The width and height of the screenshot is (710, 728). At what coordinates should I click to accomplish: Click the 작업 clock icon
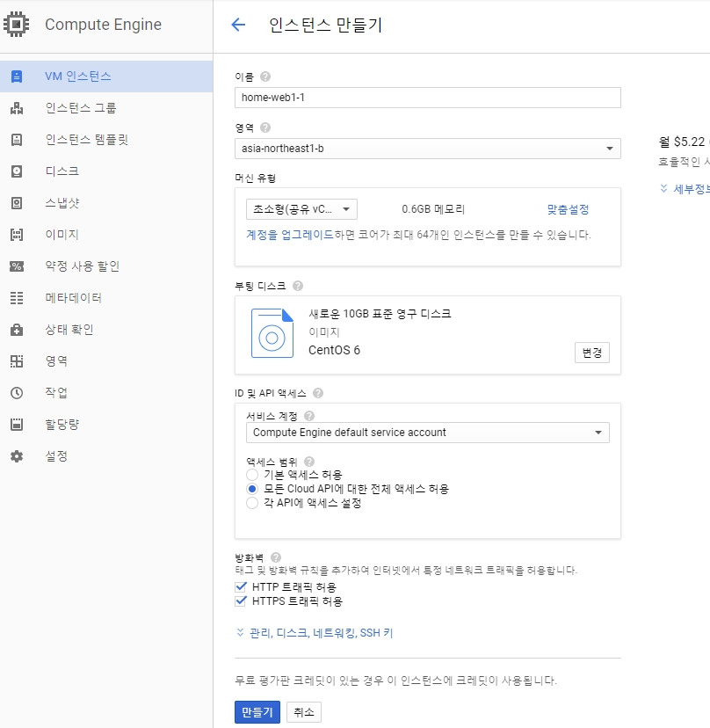pyautogui.click(x=17, y=393)
